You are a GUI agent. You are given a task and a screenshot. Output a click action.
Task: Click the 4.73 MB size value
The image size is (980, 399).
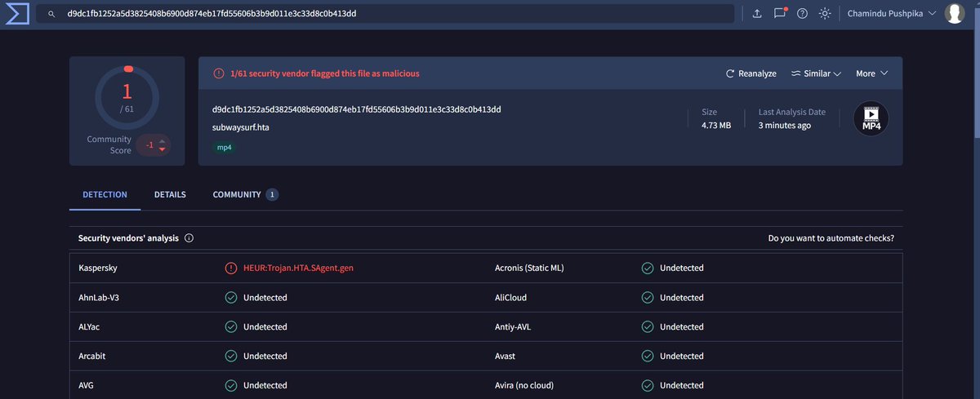point(716,126)
